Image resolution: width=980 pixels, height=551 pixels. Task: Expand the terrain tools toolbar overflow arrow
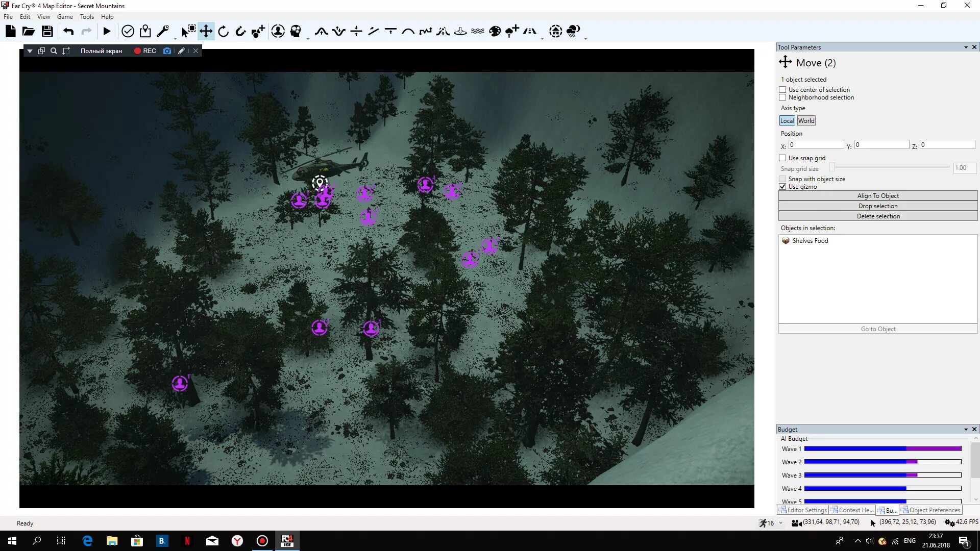[x=542, y=38]
